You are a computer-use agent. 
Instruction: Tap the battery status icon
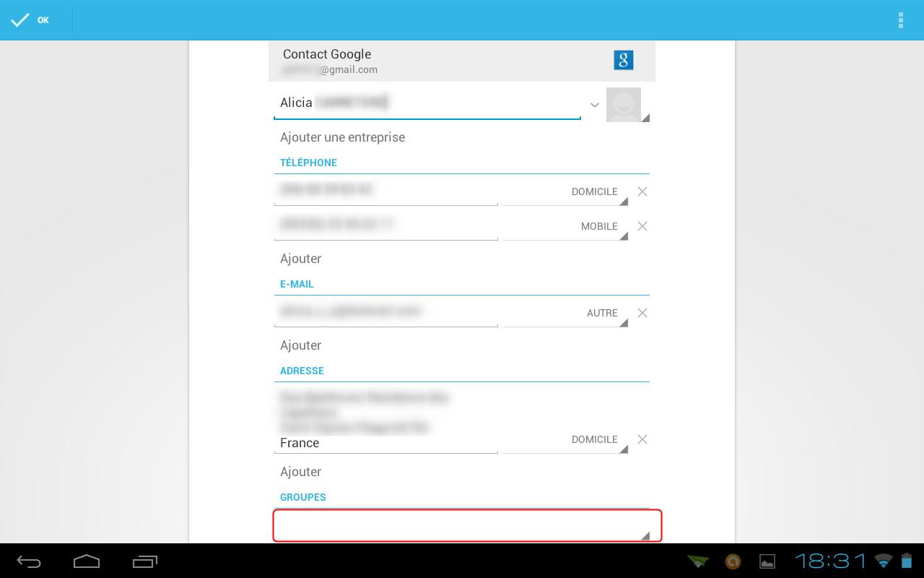[906, 561]
